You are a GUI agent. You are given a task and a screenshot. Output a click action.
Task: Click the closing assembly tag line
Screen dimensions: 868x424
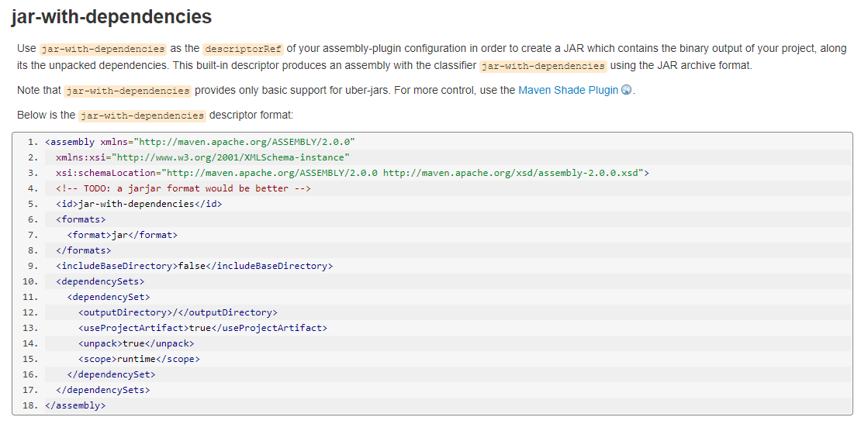(x=75, y=405)
